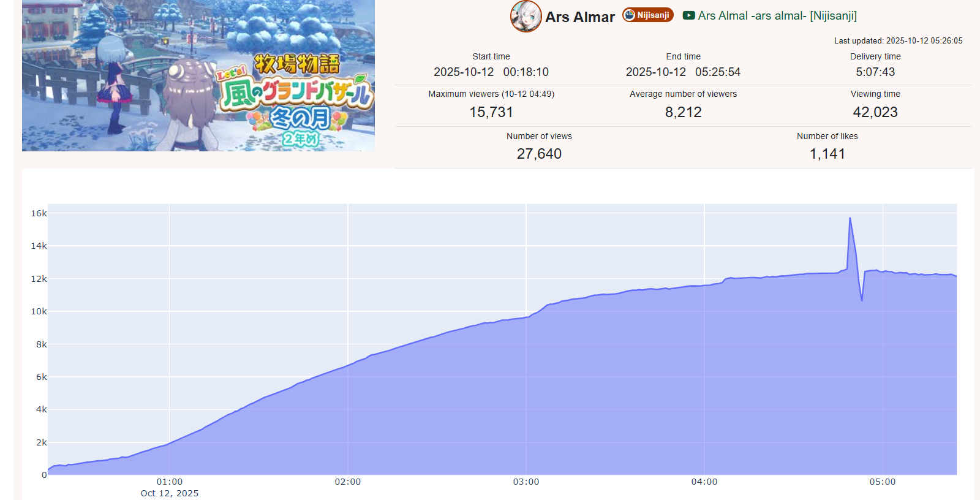Select the maximum viewers value 15,731
The image size is (980, 500).
(491, 112)
